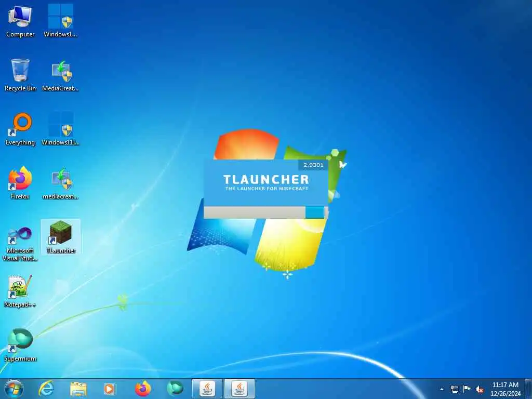
Task: Select the Supermium desktop shortcut
Action: coord(20,345)
